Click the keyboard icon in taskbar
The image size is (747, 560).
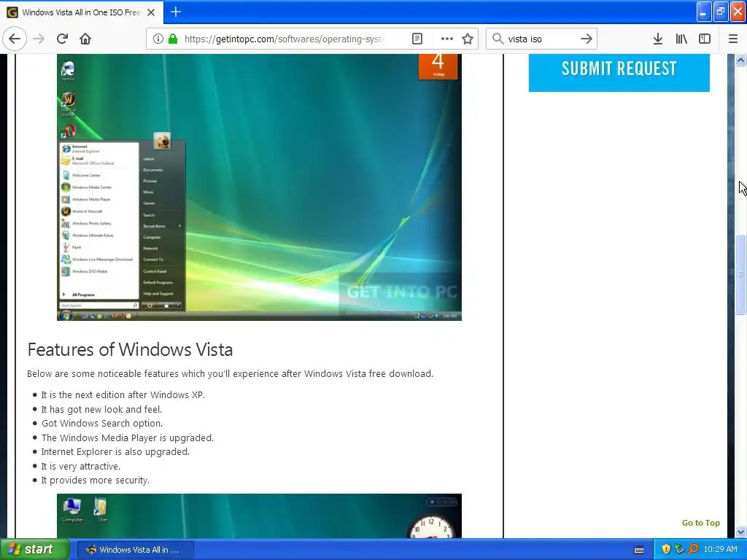(x=639, y=550)
